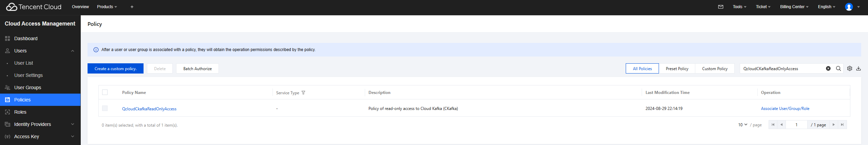868x145 pixels.
Task: Open the items per page dropdown
Action: click(743, 125)
